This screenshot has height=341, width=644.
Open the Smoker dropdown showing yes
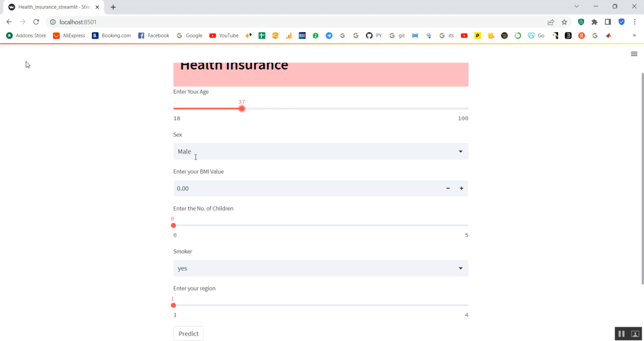320,268
